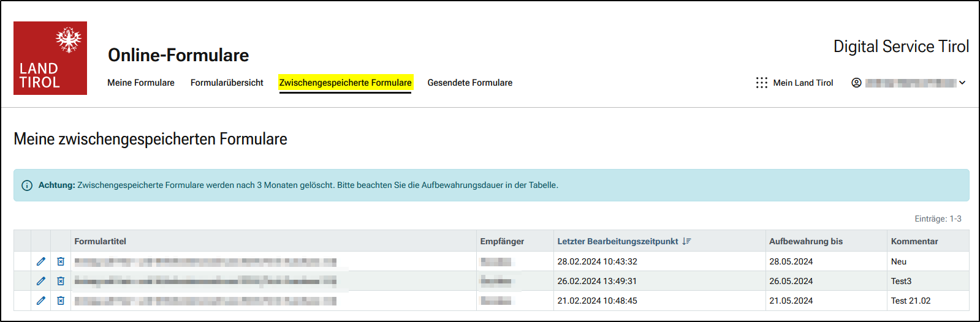
Task: Select the Zwischengespeicherte Formulare tab
Action: point(345,83)
